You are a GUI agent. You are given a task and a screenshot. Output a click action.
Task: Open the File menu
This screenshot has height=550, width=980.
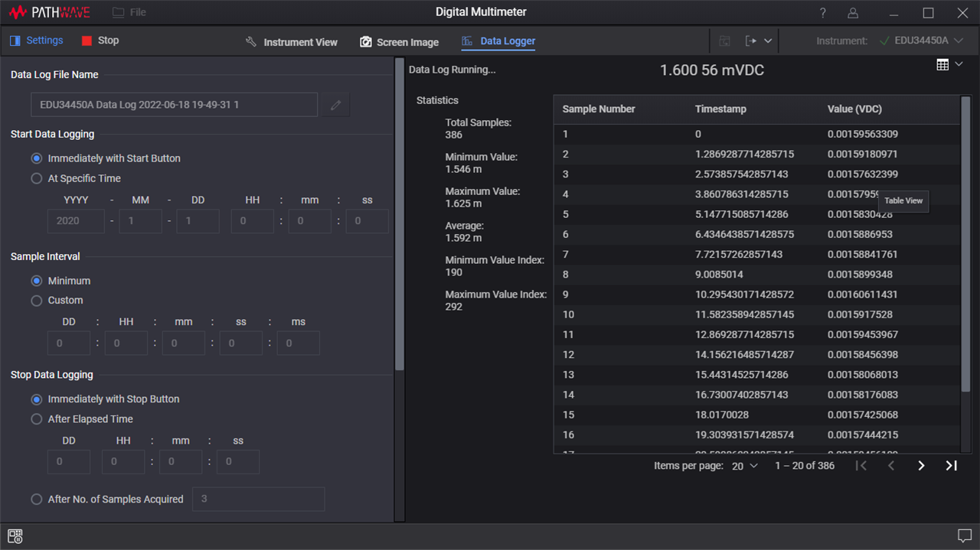click(x=129, y=12)
